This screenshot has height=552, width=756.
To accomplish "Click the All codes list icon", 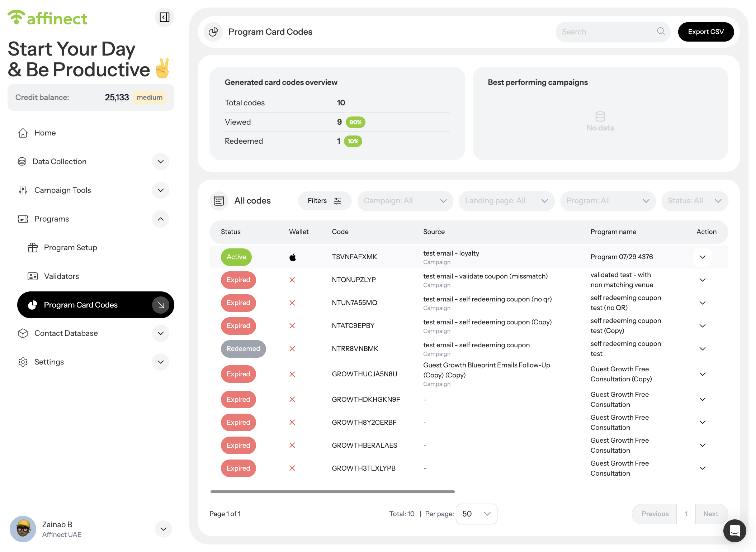I will (x=219, y=201).
